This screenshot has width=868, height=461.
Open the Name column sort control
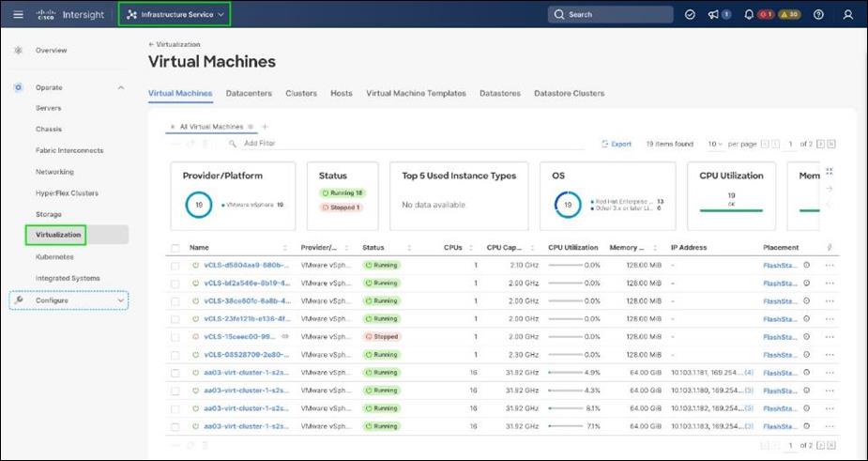285,248
